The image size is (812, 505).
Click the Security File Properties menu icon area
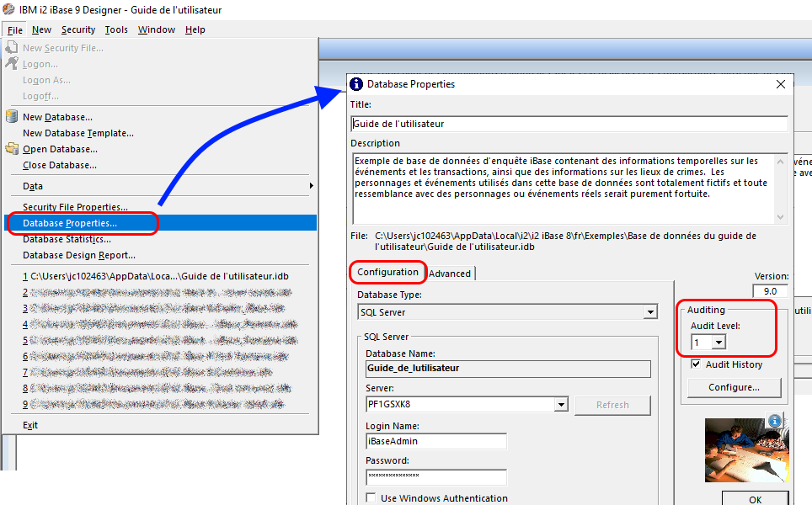pos(11,206)
